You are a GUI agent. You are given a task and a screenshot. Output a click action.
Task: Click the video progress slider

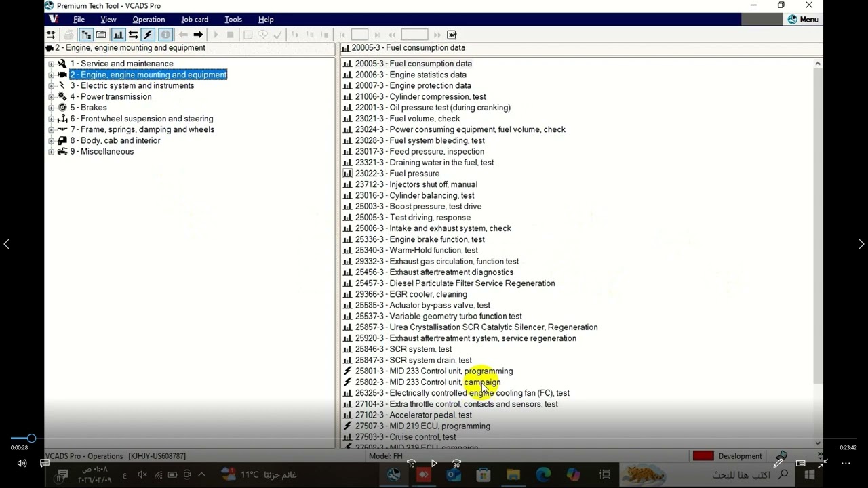[434, 439]
